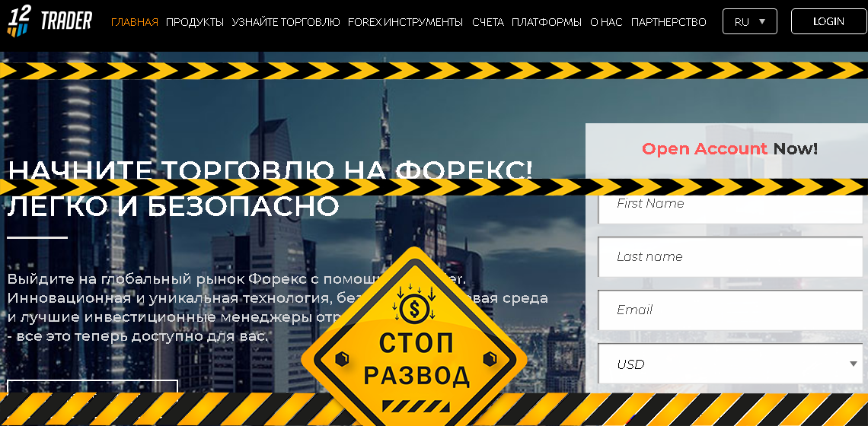This screenshot has height=426, width=868.
Task: Open the СЧЕТА menu item
Action: pyautogui.click(x=488, y=22)
